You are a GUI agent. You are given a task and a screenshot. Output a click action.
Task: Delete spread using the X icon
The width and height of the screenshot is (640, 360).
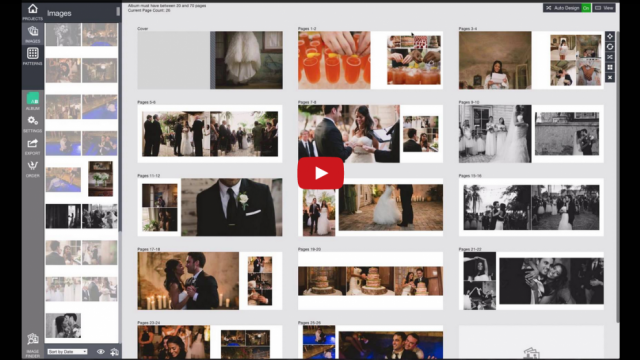click(x=610, y=77)
